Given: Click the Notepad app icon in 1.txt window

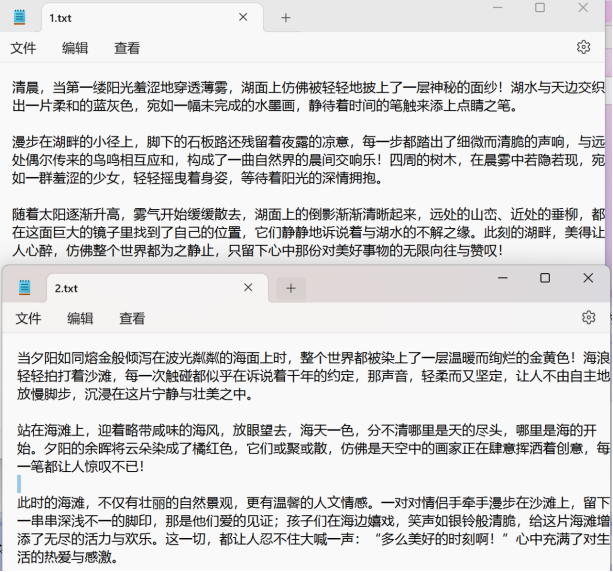Looking at the screenshot, I should [19, 18].
